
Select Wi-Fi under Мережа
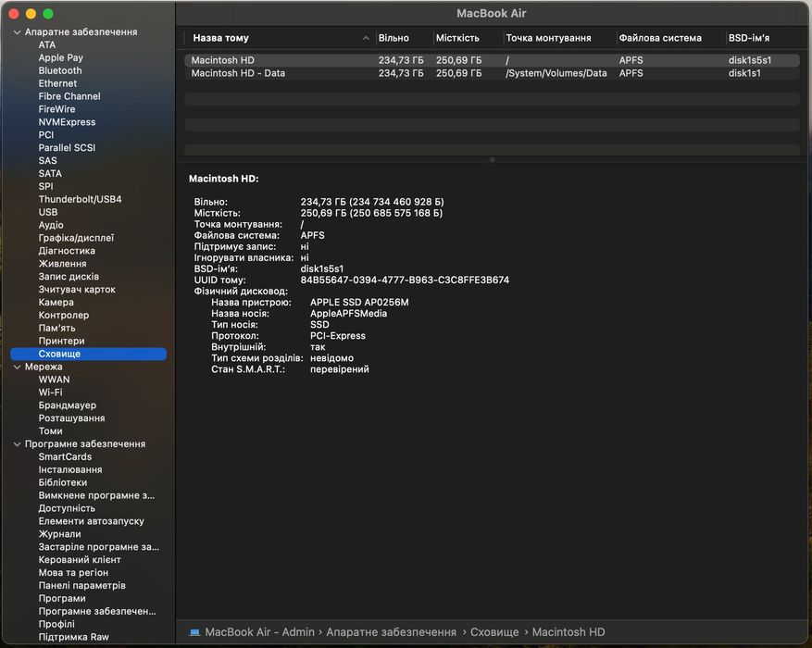(x=50, y=393)
